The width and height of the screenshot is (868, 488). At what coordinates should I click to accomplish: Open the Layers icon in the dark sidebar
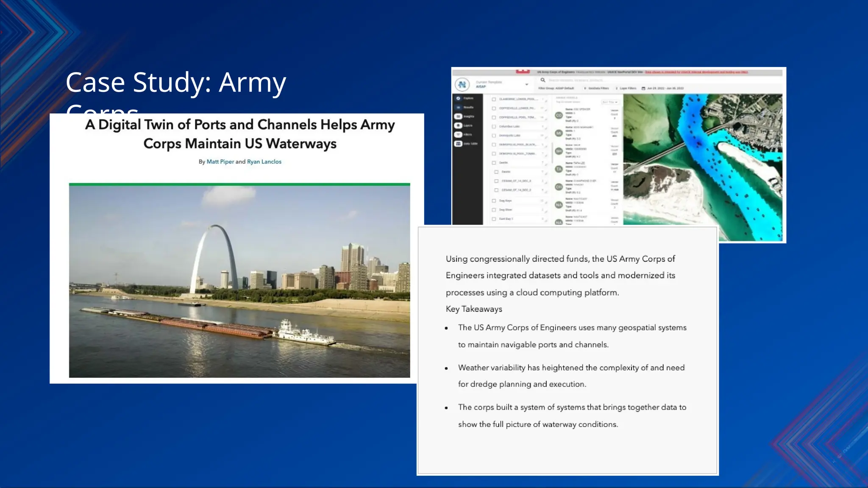[458, 125]
